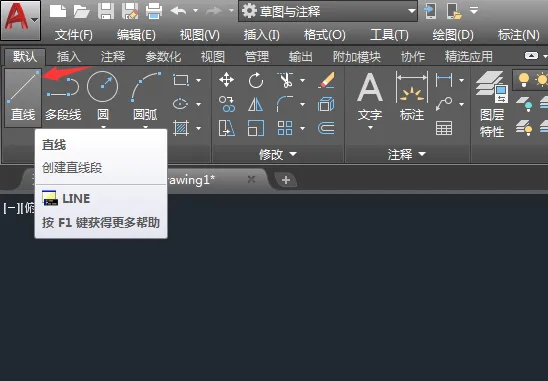Close the Drawing1* tab
548x381 pixels.
click(251, 180)
